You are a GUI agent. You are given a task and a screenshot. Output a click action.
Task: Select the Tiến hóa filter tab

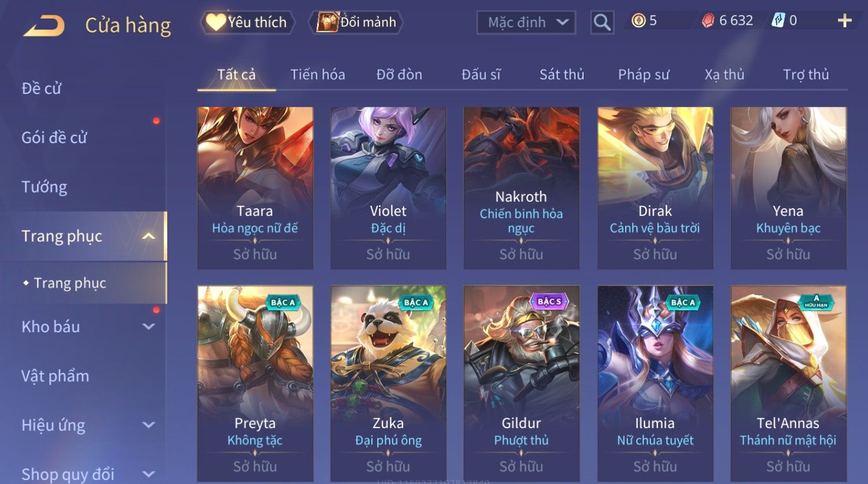[318, 74]
